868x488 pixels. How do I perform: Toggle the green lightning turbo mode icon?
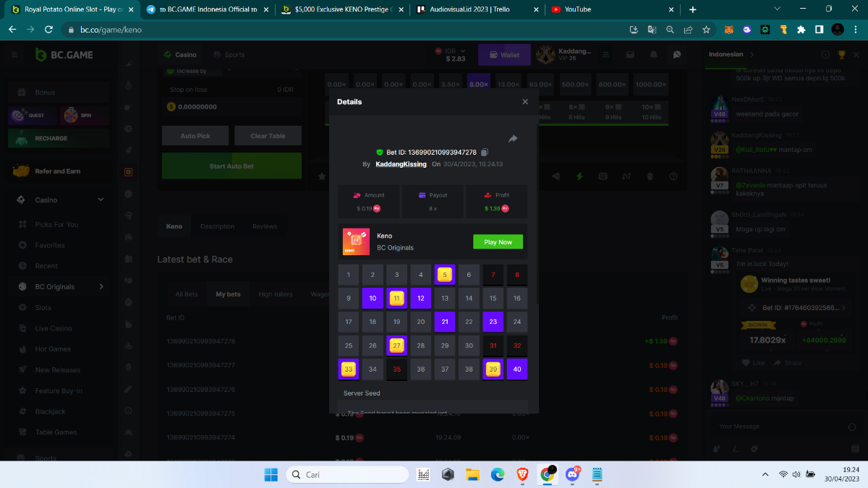[x=579, y=176]
